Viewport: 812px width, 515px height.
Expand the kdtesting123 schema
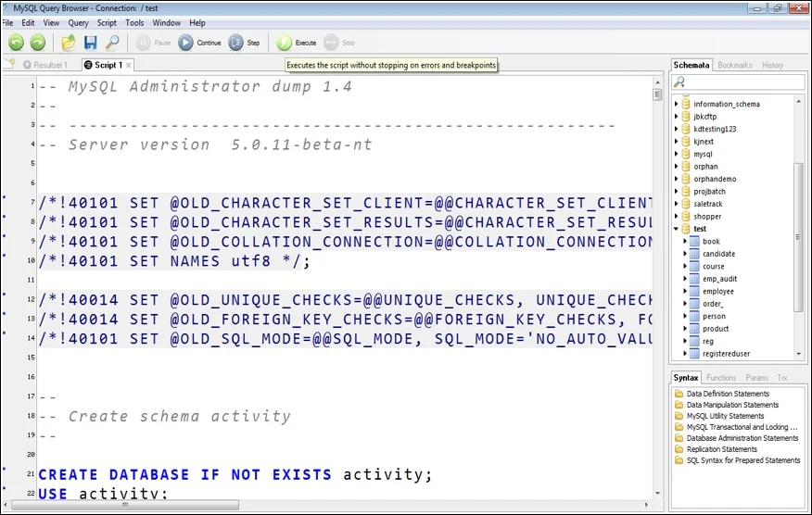(677, 129)
